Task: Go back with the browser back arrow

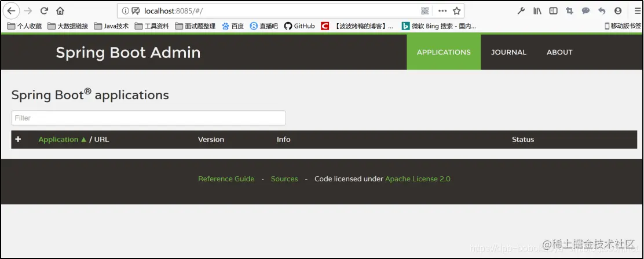Action: 11,10
